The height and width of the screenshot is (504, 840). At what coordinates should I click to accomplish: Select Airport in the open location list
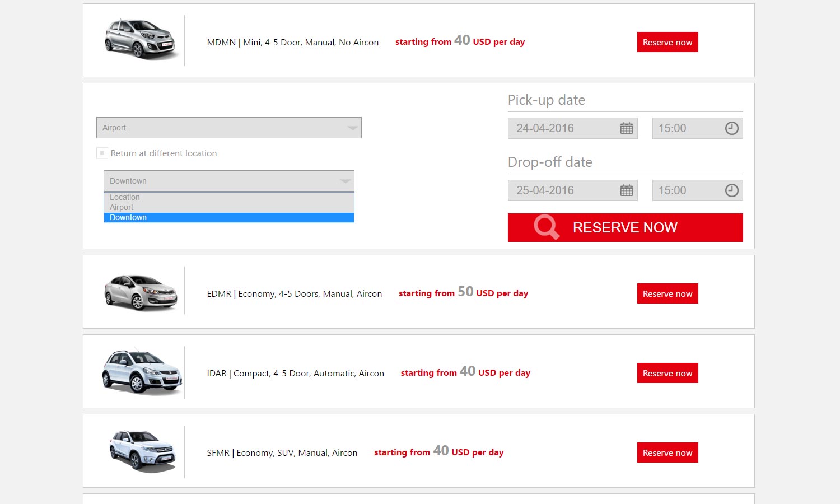coord(122,207)
